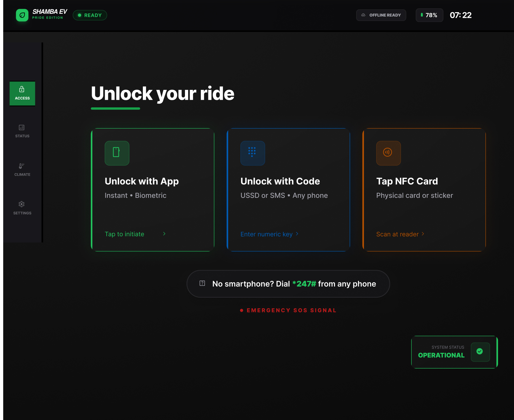The image size is (514, 420).
Task: Click the phone icon on Unlock with App
Action: tap(117, 153)
